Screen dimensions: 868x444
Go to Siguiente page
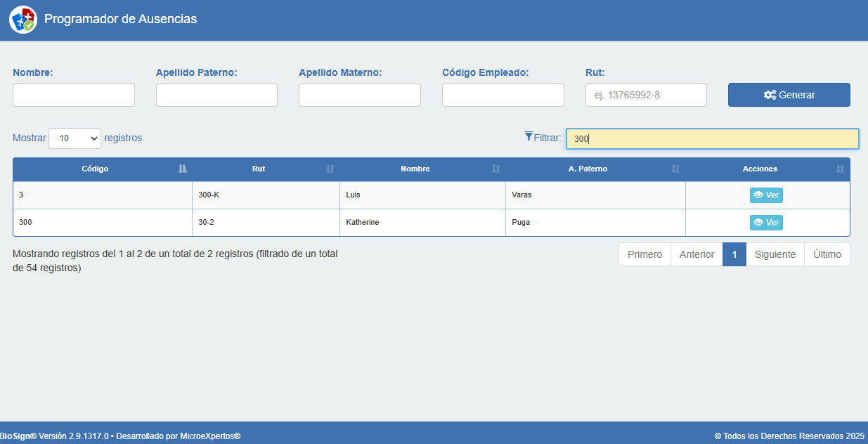coord(775,254)
